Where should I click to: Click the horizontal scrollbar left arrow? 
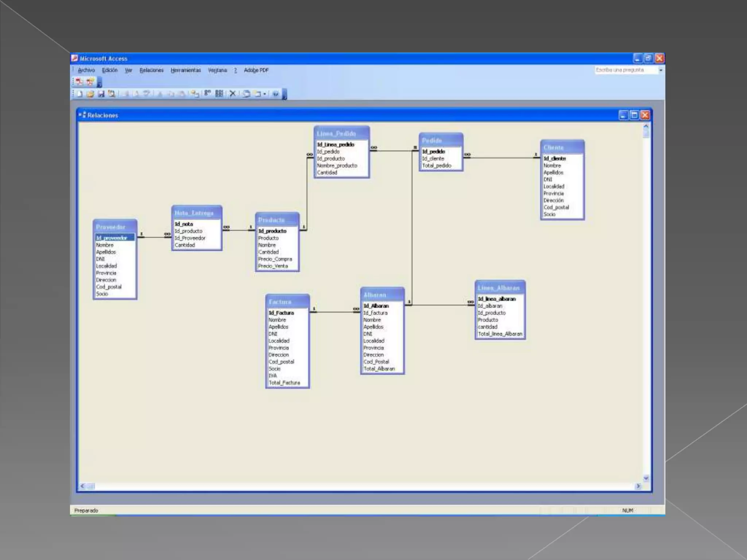[x=82, y=486]
